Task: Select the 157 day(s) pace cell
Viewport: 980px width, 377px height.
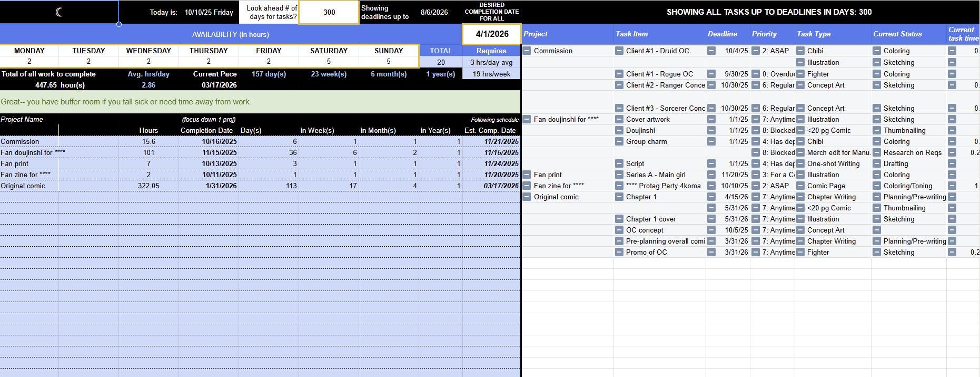Action: click(x=269, y=74)
